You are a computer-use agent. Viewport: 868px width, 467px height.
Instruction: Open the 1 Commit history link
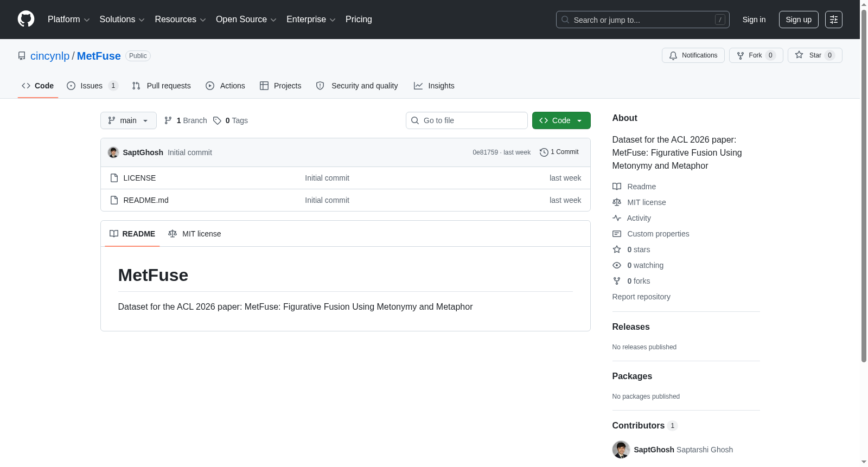[x=559, y=152]
